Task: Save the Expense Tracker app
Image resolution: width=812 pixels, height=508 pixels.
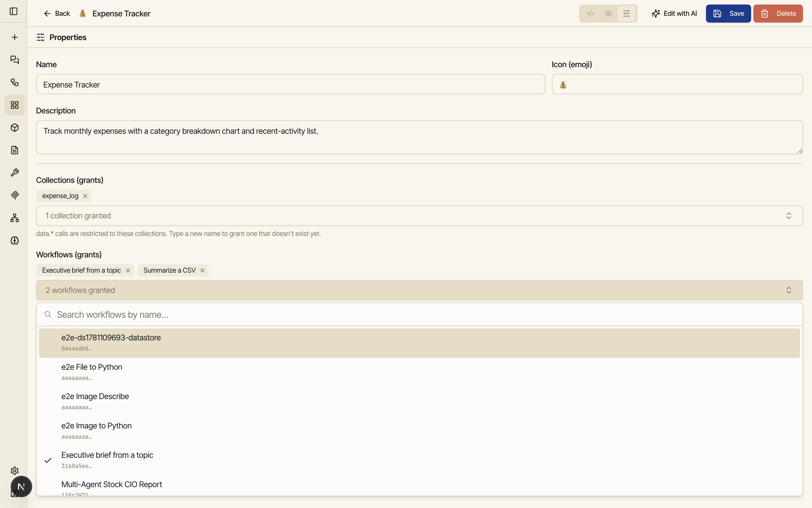Action: (728, 14)
